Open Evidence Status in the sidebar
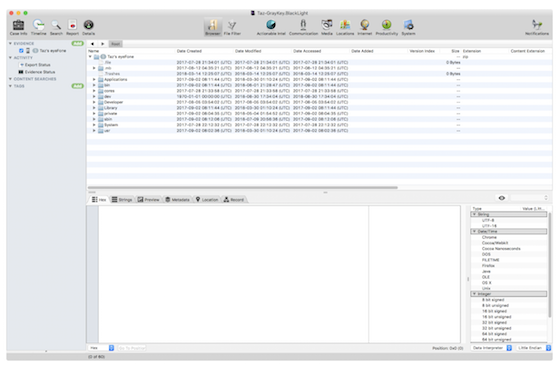Screen dimensions: 560x367 click(x=37, y=72)
